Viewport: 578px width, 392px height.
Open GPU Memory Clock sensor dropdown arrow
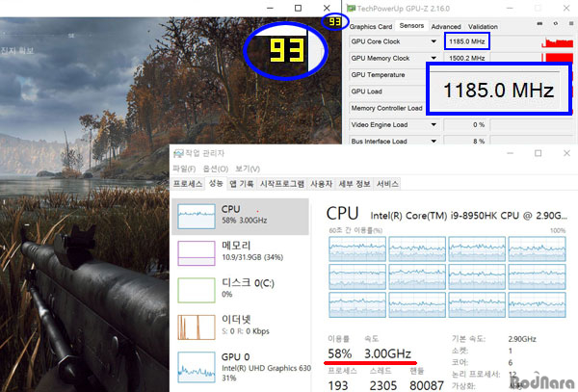click(x=433, y=58)
